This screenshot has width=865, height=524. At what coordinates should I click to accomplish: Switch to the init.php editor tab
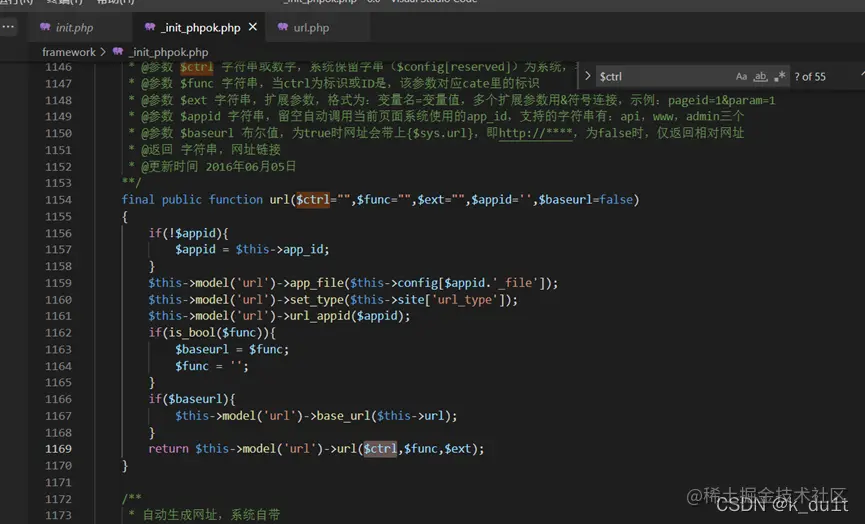74,28
